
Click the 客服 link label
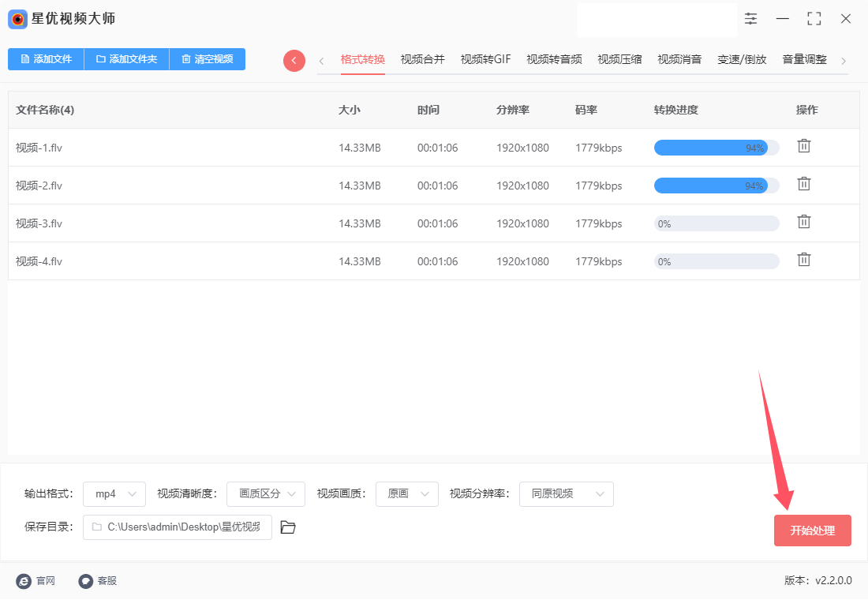click(107, 580)
